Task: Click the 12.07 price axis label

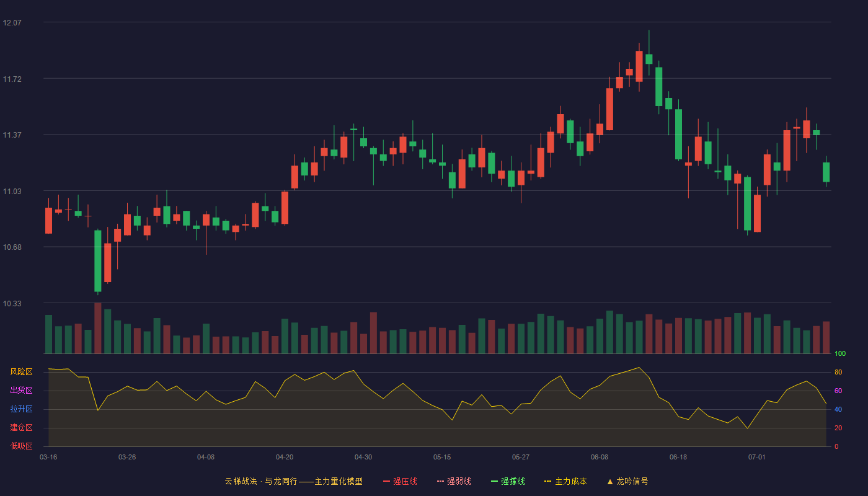Action: [x=12, y=23]
